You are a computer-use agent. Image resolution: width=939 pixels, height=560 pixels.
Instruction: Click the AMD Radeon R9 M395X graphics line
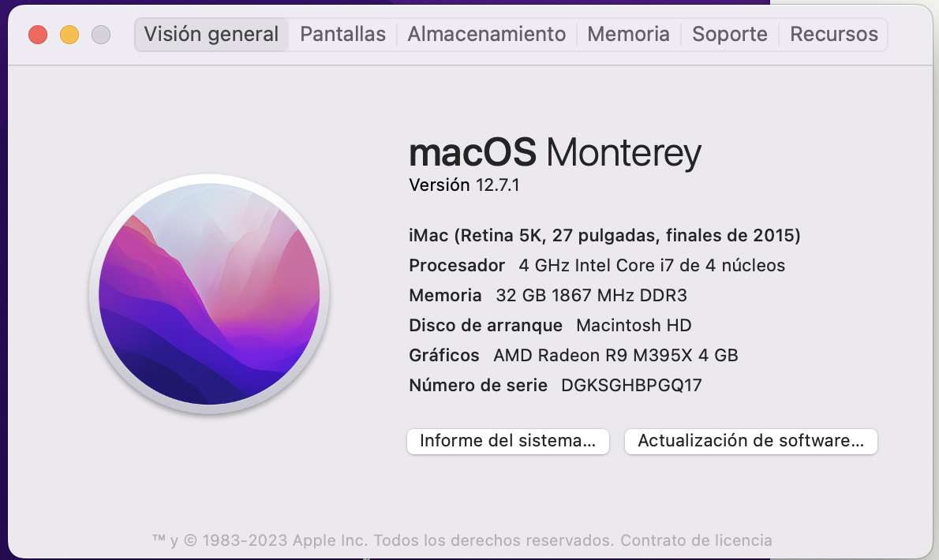(x=573, y=356)
